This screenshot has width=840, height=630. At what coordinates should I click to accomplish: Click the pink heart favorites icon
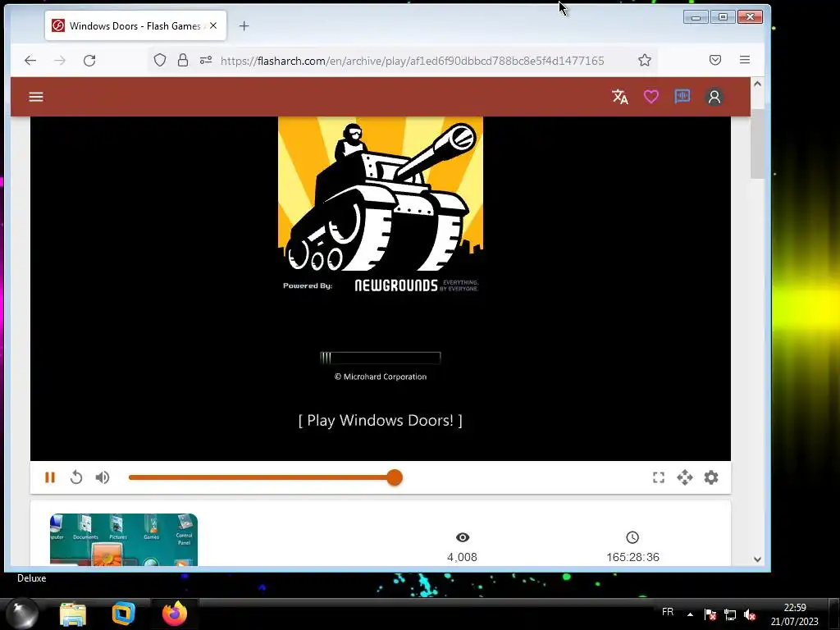651,97
